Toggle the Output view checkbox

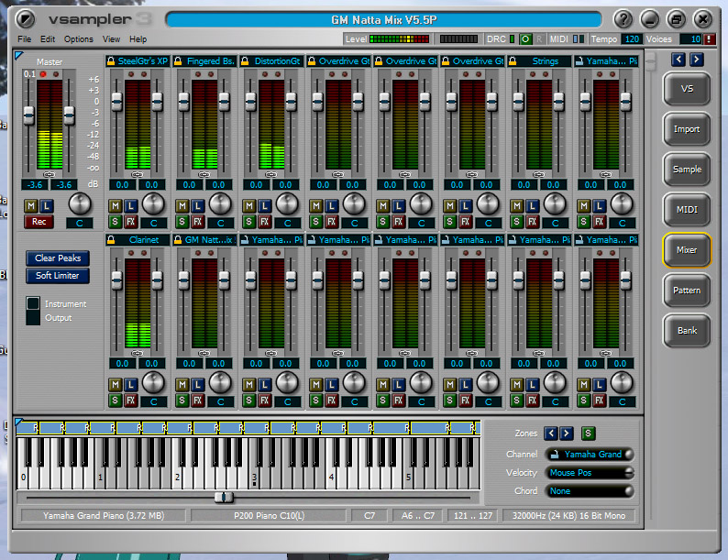pyautogui.click(x=33, y=318)
